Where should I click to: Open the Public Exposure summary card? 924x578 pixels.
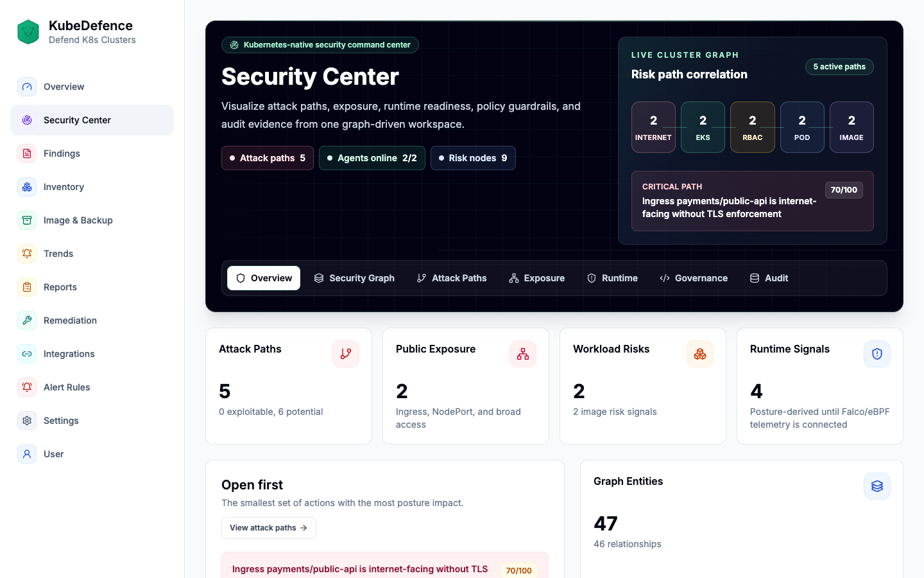[x=466, y=386]
